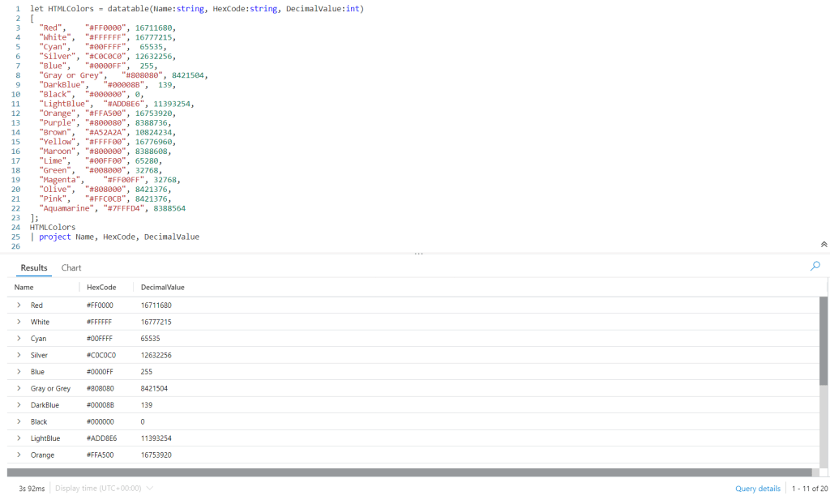Select the Results tab
The image size is (830, 504).
(33, 267)
